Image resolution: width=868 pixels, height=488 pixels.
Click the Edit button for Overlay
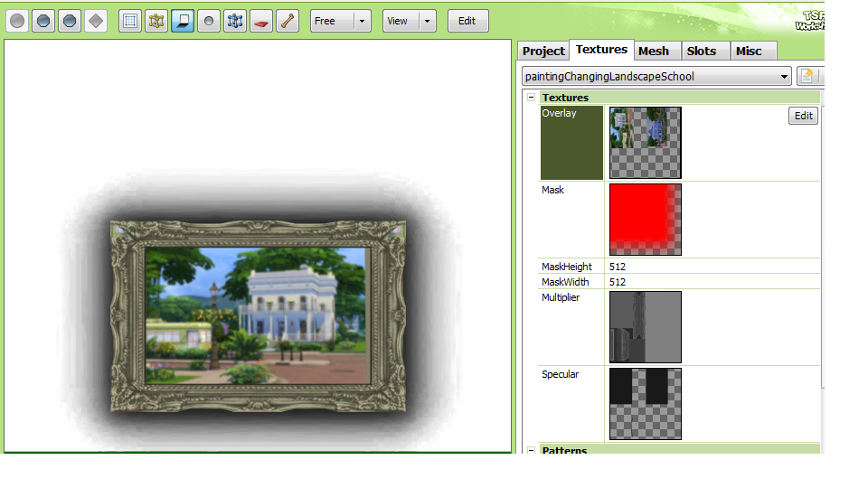pyautogui.click(x=803, y=116)
